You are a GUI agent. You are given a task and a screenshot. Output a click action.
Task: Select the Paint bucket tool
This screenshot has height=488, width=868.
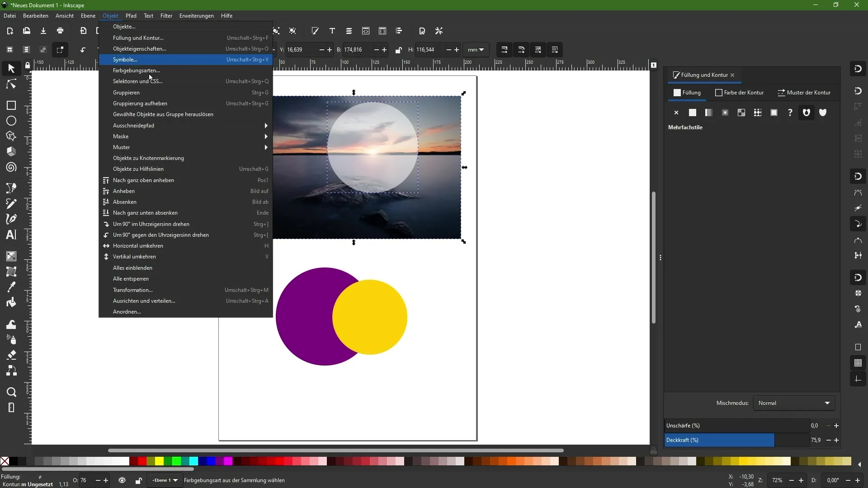[11, 302]
